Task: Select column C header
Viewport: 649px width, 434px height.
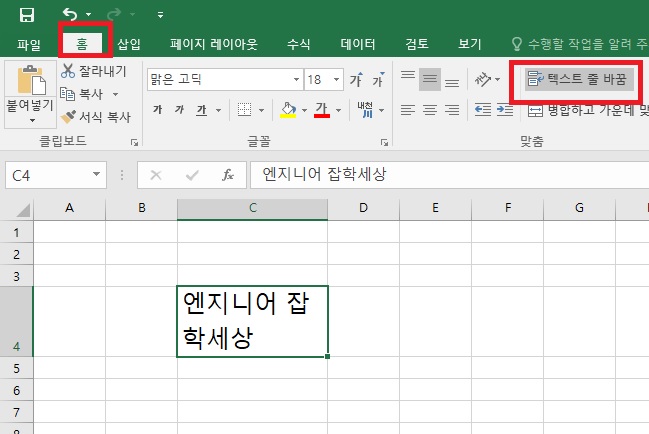Action: (252, 209)
